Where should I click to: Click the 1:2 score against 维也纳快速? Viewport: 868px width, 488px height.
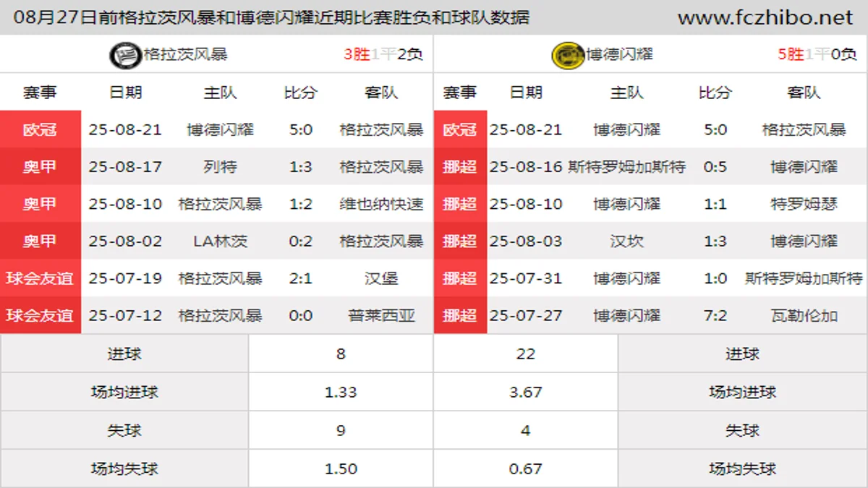(x=300, y=204)
